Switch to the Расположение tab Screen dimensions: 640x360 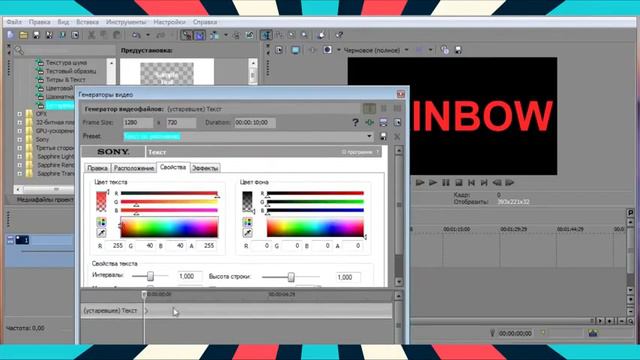pyautogui.click(x=134, y=168)
